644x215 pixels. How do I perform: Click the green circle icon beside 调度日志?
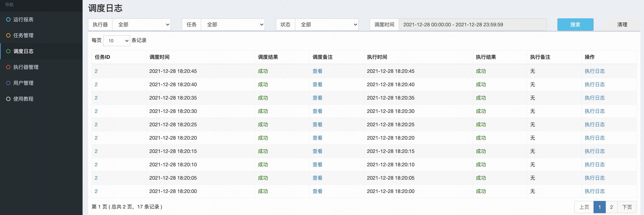(8, 51)
